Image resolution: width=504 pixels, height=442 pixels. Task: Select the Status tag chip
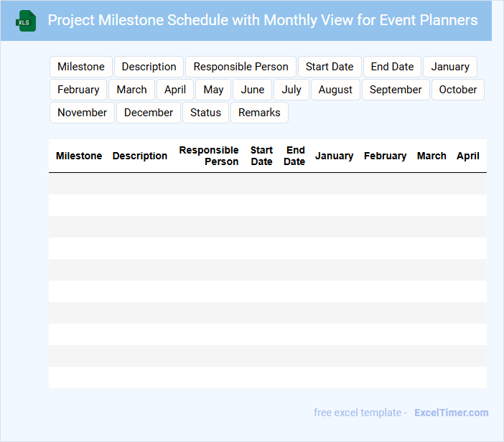[205, 113]
